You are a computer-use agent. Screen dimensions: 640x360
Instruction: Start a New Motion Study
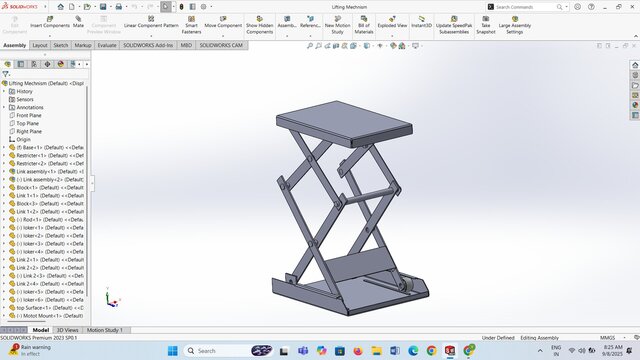[x=337, y=25]
